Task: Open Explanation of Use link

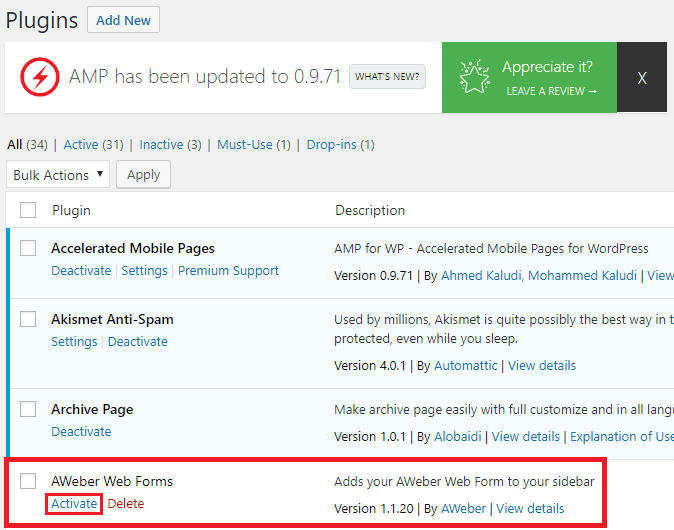Action: 622,436
